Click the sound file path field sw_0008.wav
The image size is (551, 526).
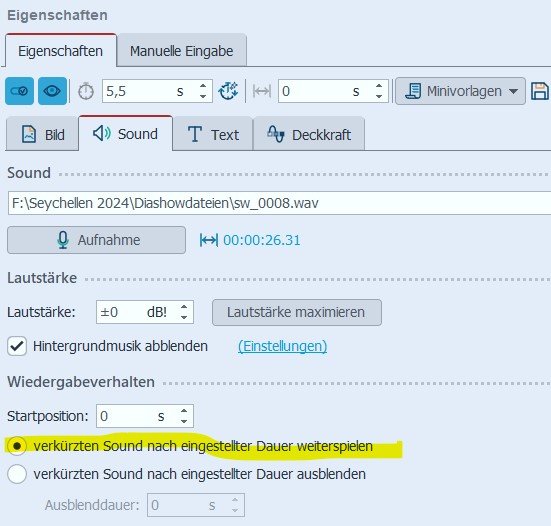pyautogui.click(x=279, y=203)
